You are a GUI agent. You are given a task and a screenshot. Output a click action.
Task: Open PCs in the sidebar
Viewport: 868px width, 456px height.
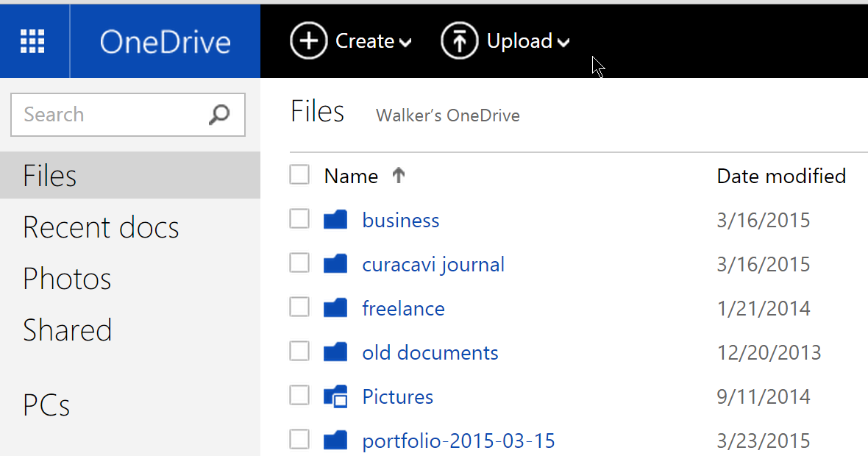coord(46,405)
